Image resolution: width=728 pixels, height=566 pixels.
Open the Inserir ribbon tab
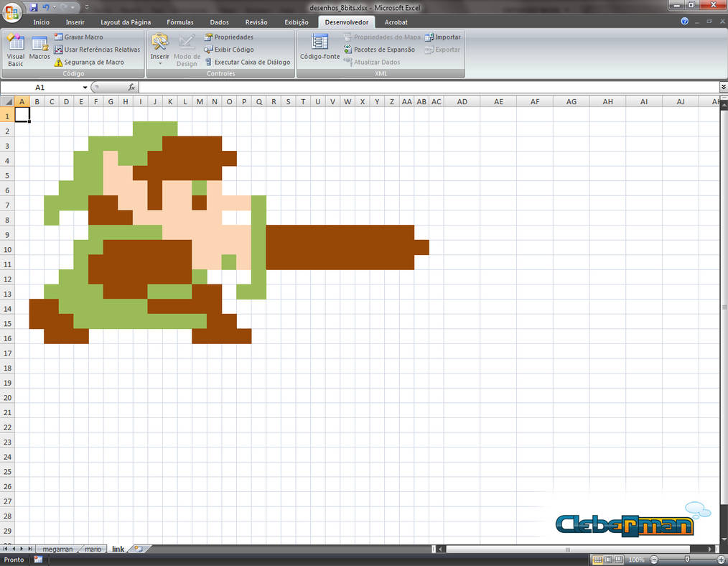pyautogui.click(x=75, y=22)
